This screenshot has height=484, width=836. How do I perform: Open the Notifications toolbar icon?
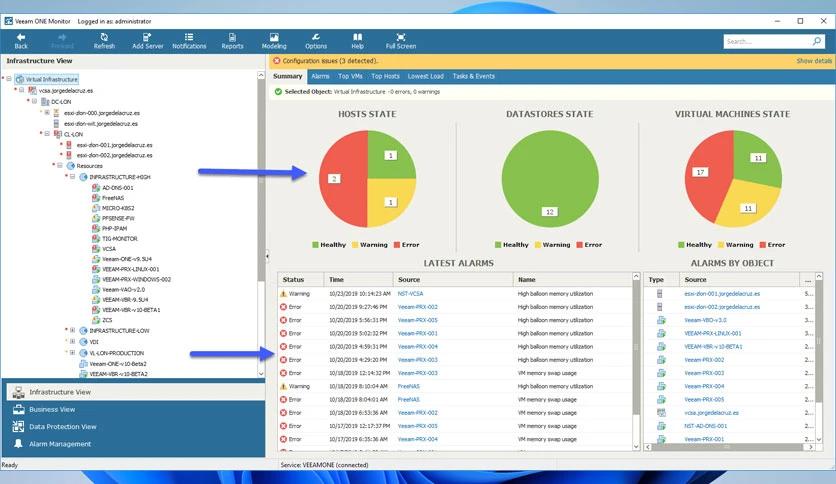(189, 41)
